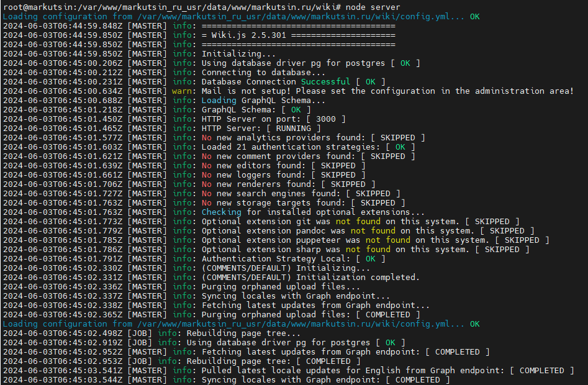
Task: Click the 'Wiki.js 2.5.301' version line
Action: 199,35
